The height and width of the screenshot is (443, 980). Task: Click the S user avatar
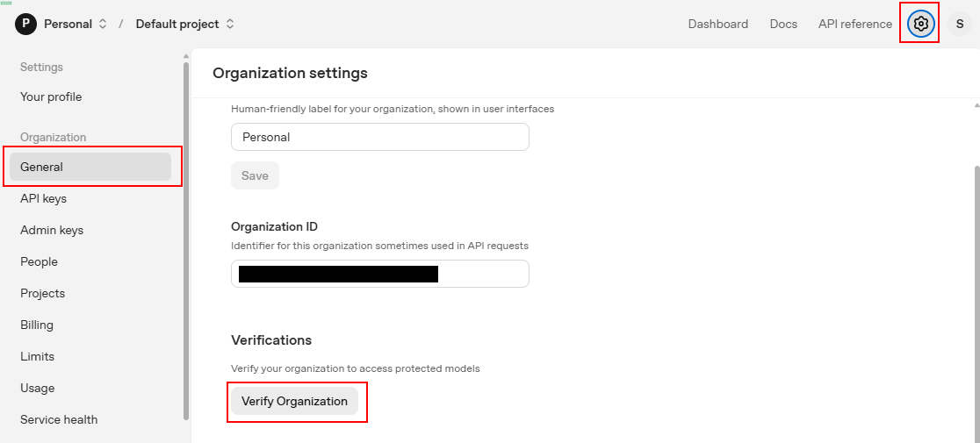[960, 24]
